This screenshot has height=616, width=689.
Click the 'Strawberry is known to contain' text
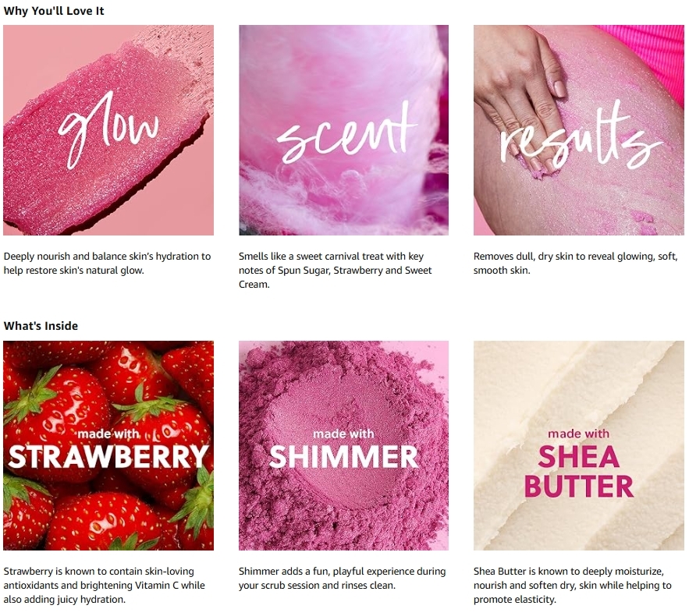(x=105, y=586)
